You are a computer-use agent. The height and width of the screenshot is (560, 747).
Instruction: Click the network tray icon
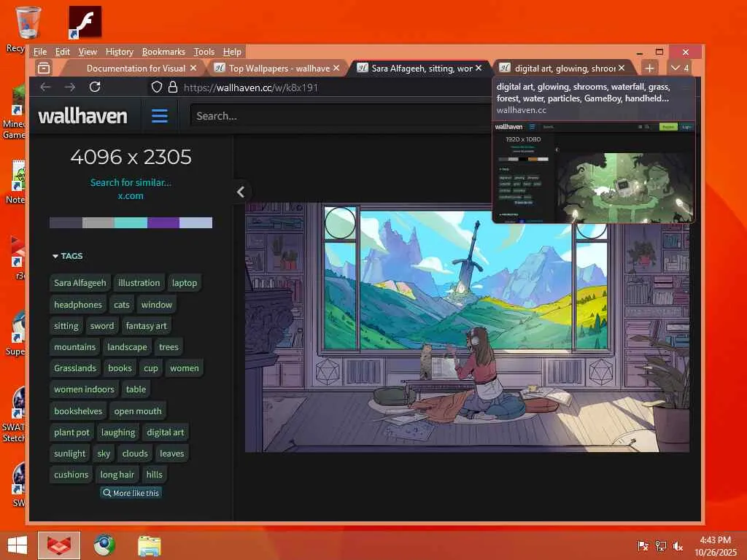(x=661, y=546)
